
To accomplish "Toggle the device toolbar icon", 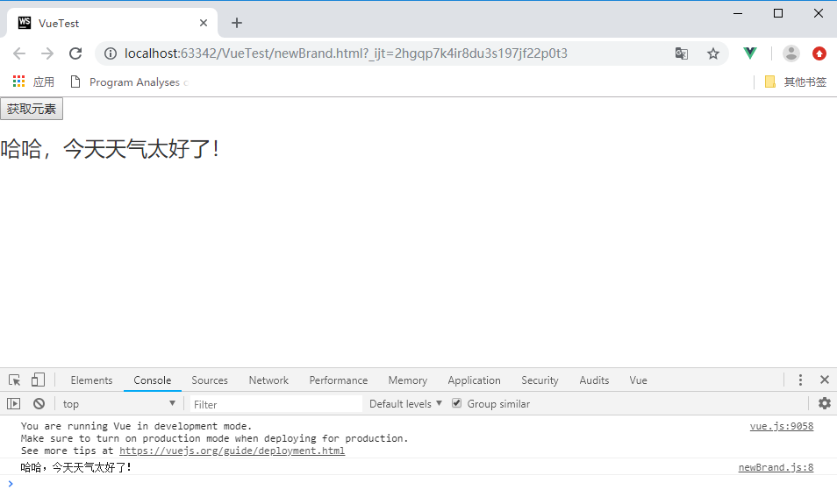I will point(38,380).
